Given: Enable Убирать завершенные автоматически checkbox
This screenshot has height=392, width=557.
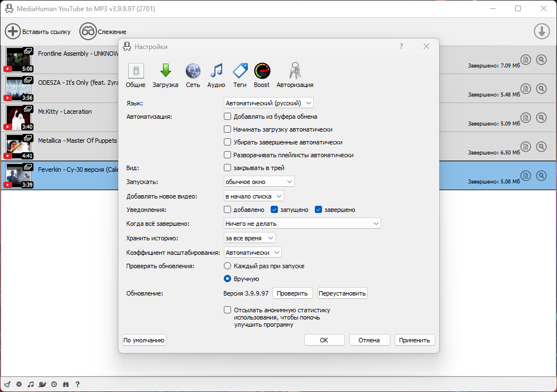Looking at the screenshot, I should [x=227, y=142].
